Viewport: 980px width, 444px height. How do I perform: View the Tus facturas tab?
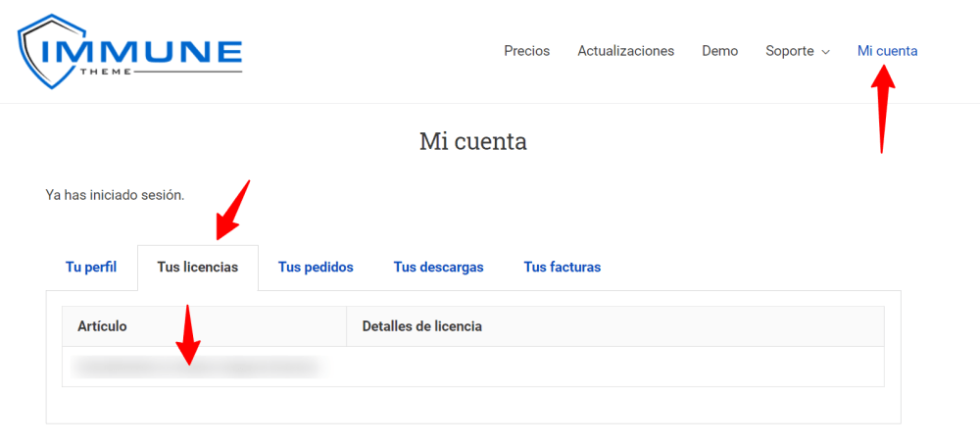(x=562, y=267)
